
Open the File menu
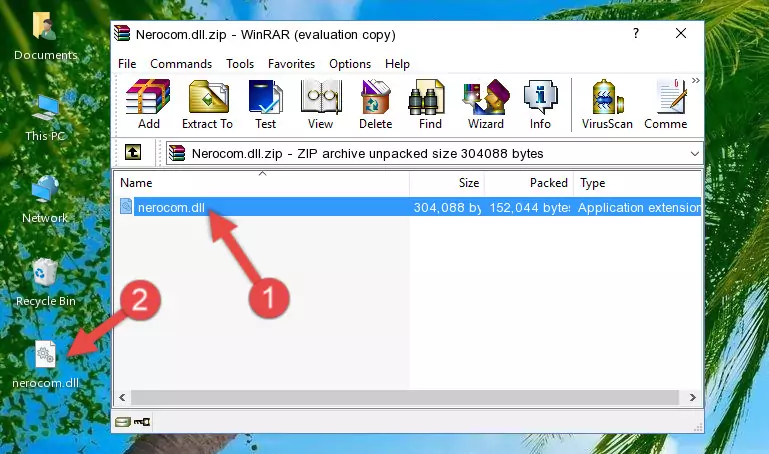[127, 64]
